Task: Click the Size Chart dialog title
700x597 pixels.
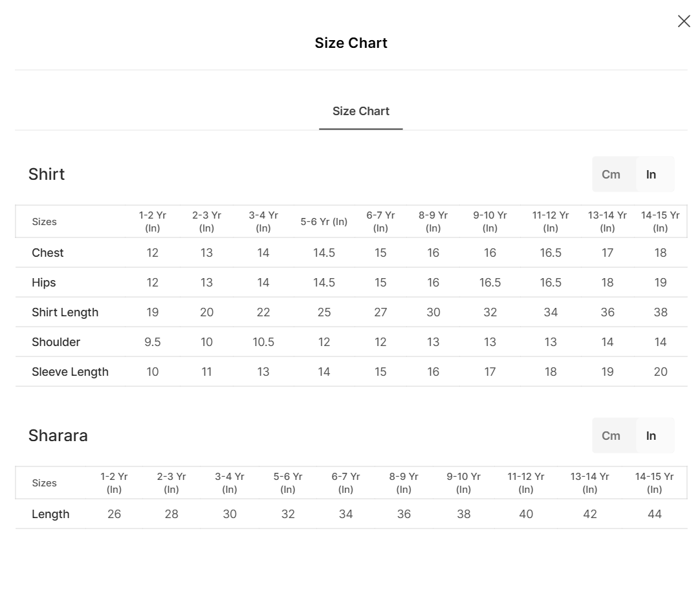Action: pos(351,43)
